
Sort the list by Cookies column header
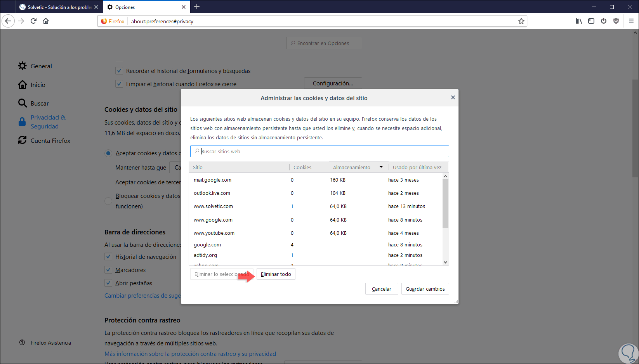309,167
